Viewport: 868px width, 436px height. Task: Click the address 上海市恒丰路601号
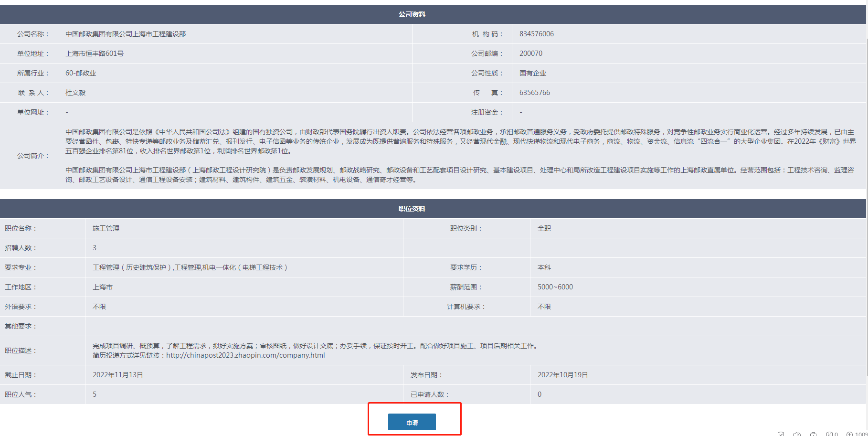pyautogui.click(x=95, y=53)
